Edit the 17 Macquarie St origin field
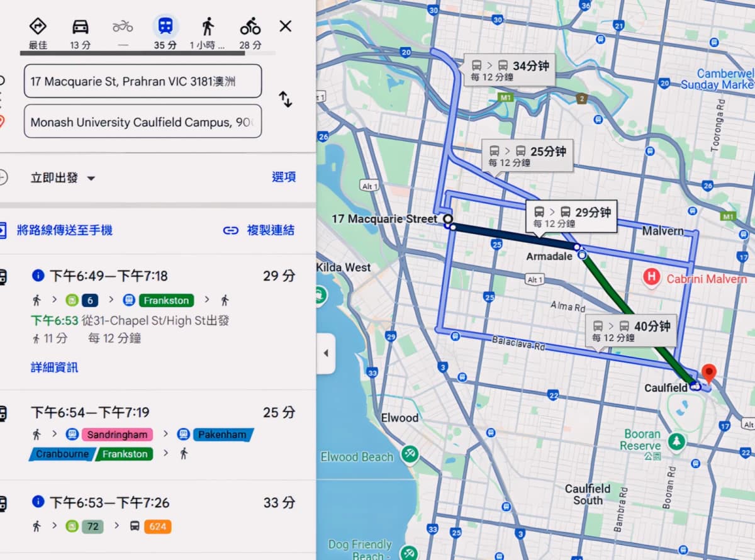Screen dimensions: 755x560 click(143, 81)
